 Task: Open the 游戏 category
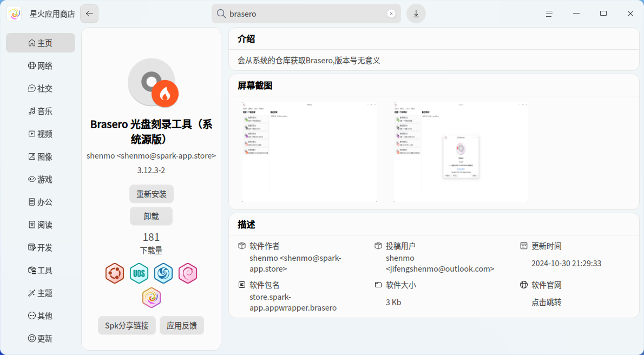coord(40,179)
